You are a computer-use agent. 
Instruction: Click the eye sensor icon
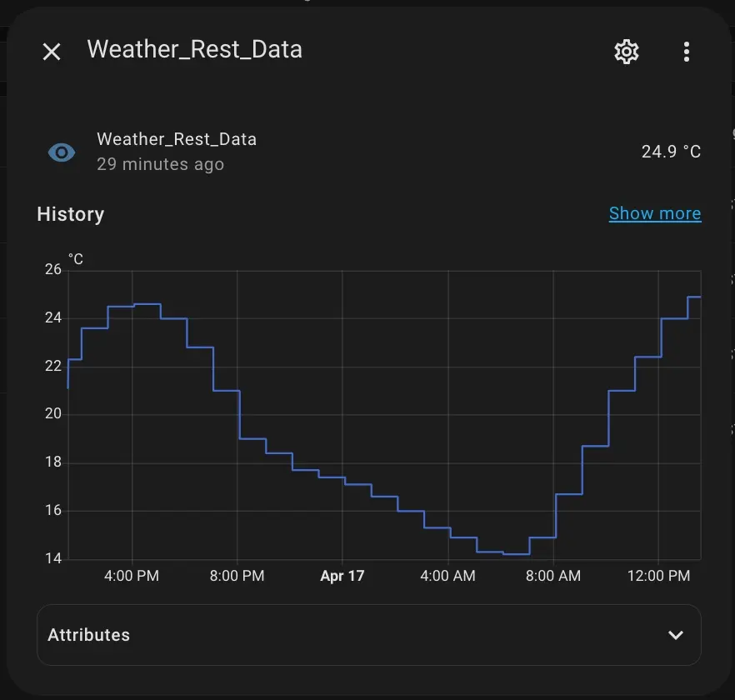click(x=62, y=152)
